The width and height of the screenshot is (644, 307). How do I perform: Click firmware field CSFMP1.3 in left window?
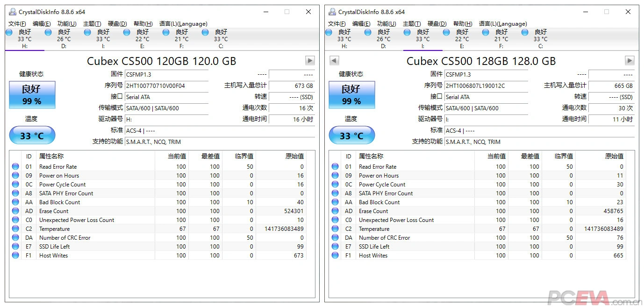point(166,74)
